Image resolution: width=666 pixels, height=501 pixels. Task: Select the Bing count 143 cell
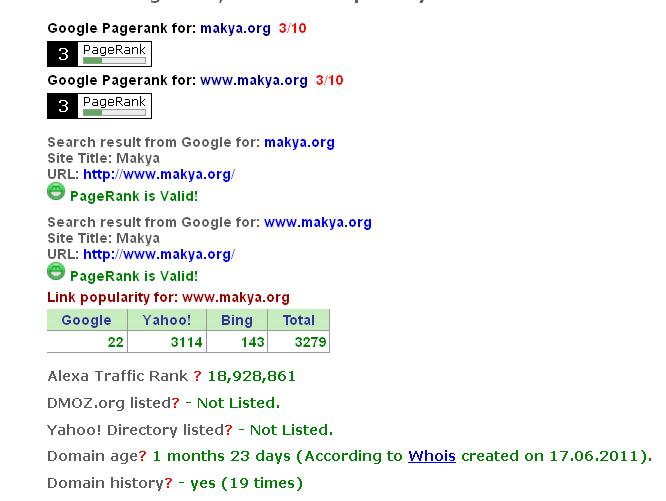click(x=237, y=342)
